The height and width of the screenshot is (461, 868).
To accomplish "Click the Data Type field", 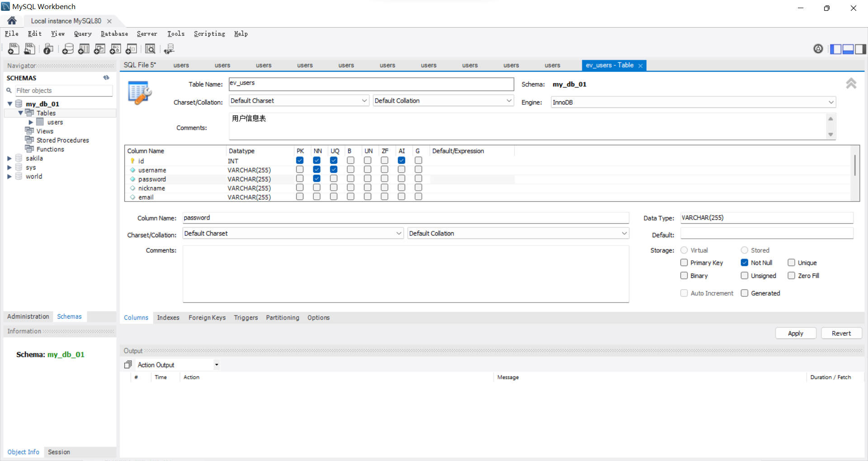I will coord(767,218).
